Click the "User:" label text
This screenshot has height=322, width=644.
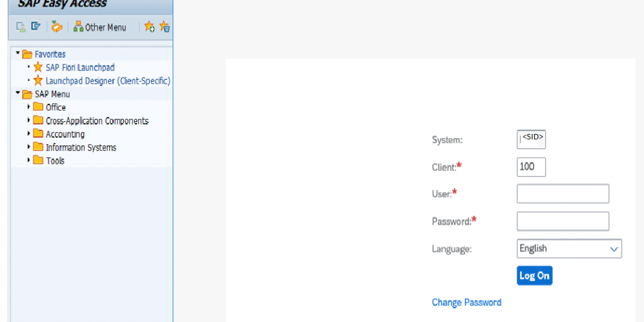tap(442, 194)
